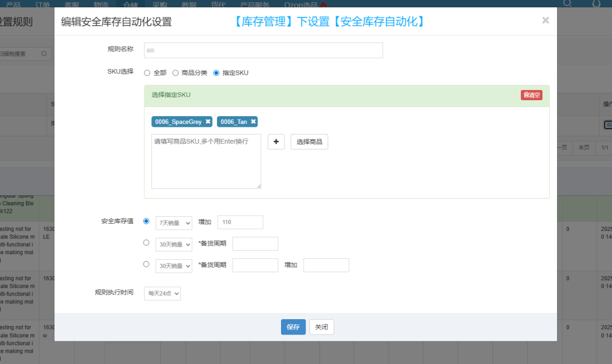
Task: Remove the 0006_Tan SKU tag
Action: coord(254,121)
